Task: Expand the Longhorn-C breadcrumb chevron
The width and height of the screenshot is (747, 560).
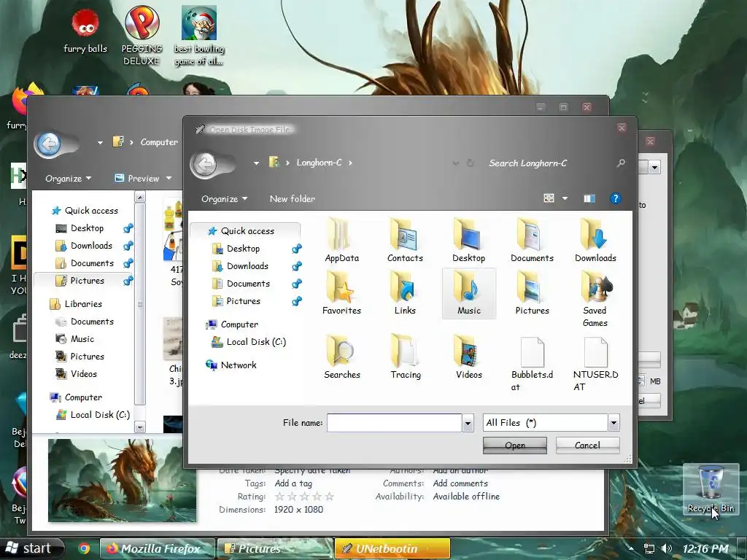Action: coord(350,163)
